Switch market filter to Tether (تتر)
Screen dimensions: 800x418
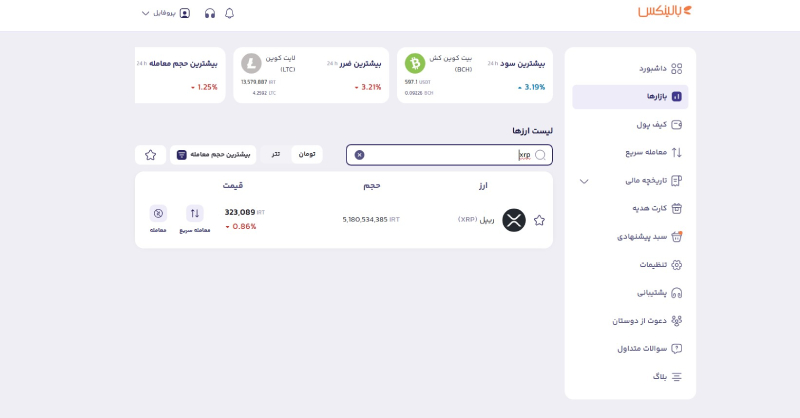(x=275, y=155)
